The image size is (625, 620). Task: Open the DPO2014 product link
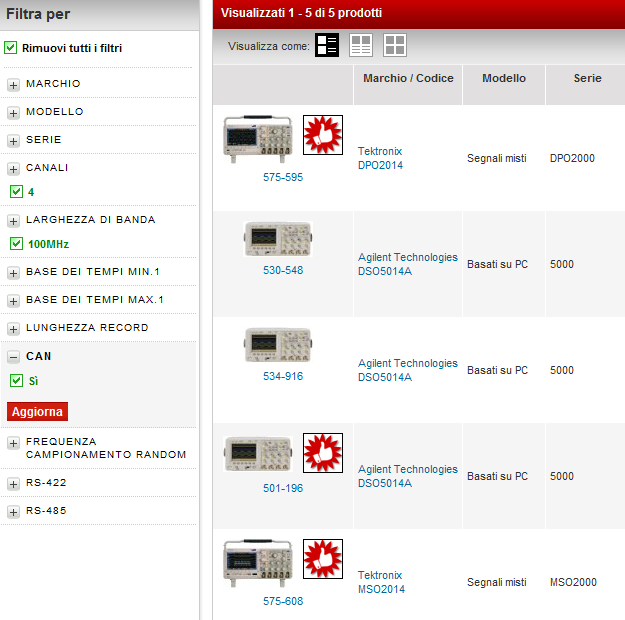point(380,165)
